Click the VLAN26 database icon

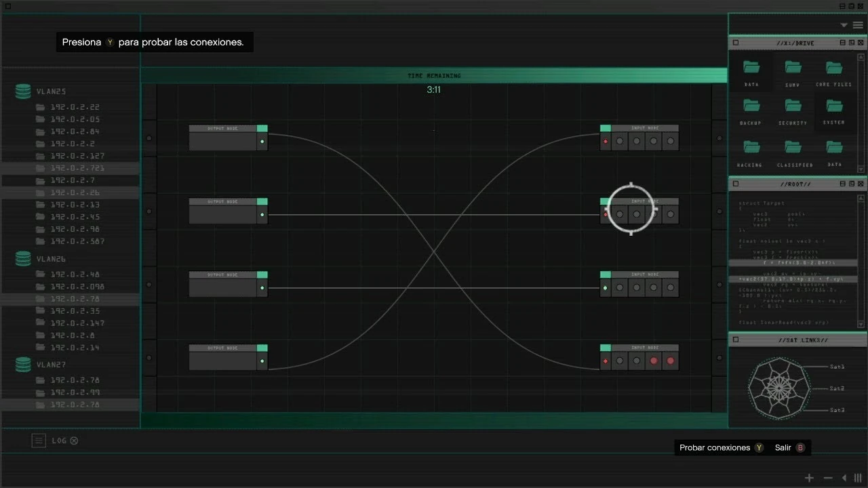pos(23,259)
